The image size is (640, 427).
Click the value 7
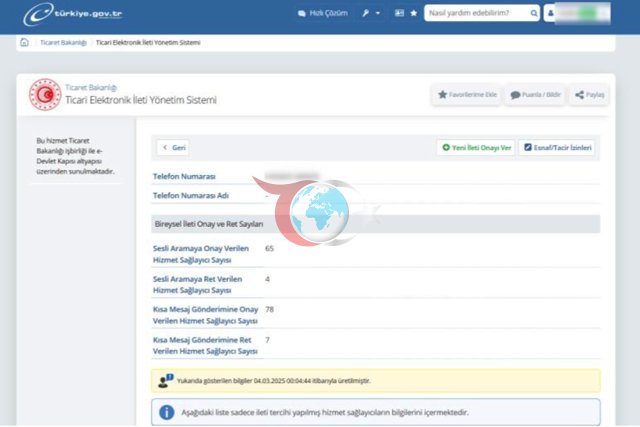point(267,340)
